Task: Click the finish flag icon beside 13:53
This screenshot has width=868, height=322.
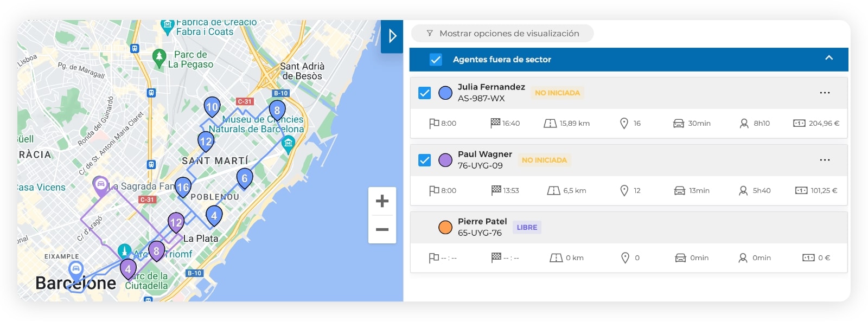Action: pyautogui.click(x=496, y=190)
